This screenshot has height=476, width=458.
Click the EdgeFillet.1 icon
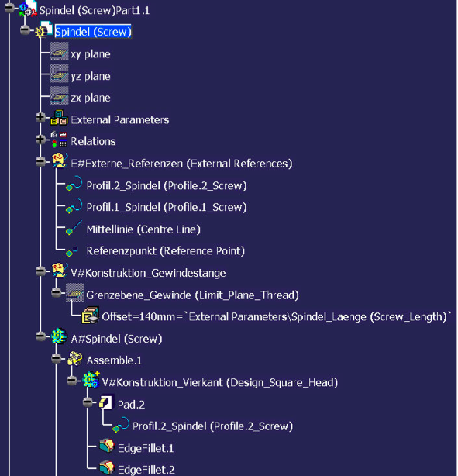106,447
